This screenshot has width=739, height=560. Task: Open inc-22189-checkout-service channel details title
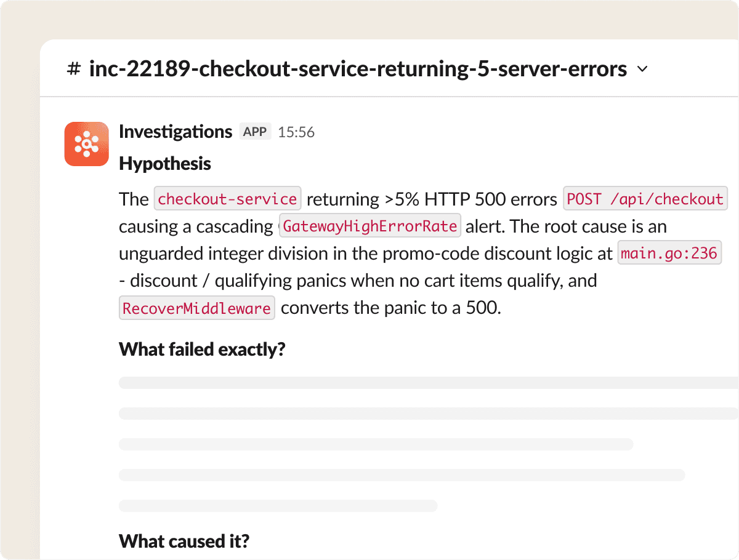pos(358,69)
